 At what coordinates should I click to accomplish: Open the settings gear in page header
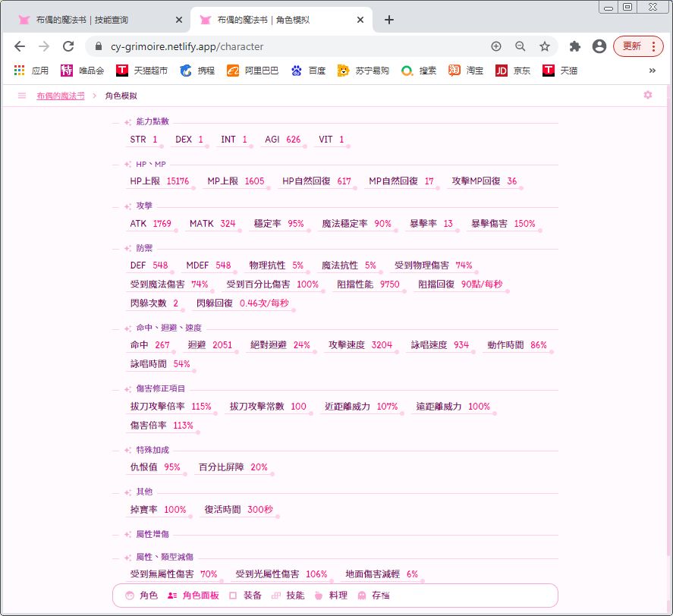pyautogui.click(x=647, y=95)
